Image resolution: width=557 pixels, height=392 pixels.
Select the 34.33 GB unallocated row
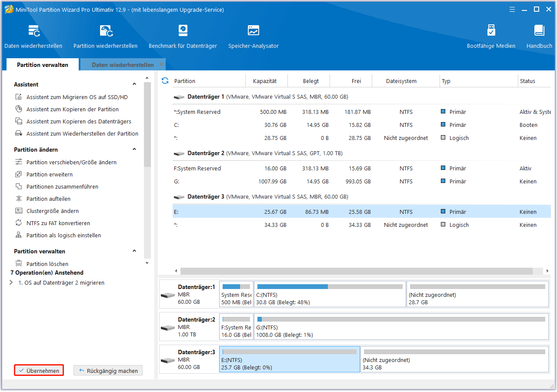point(362,225)
